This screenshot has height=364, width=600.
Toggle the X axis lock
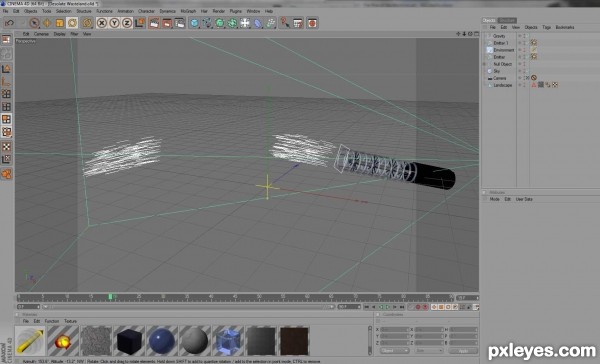[101, 23]
